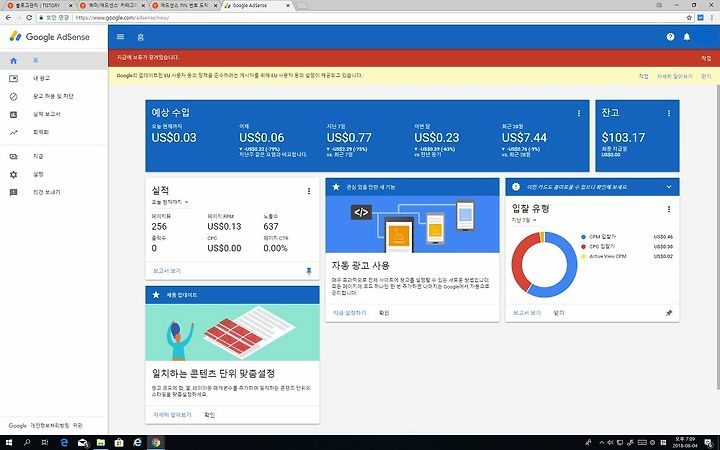Open Chrome from the Windows taskbar
The width and height of the screenshot is (720, 450).
pos(156,443)
